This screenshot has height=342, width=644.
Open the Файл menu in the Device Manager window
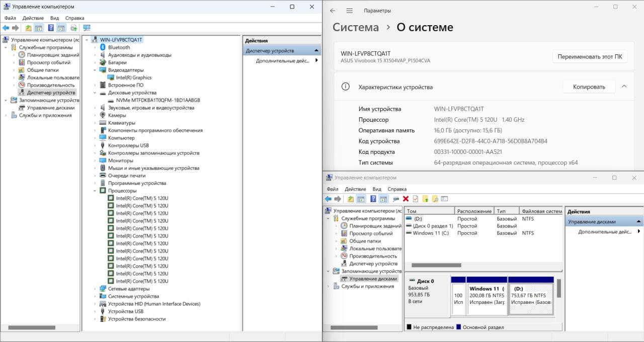(10, 18)
